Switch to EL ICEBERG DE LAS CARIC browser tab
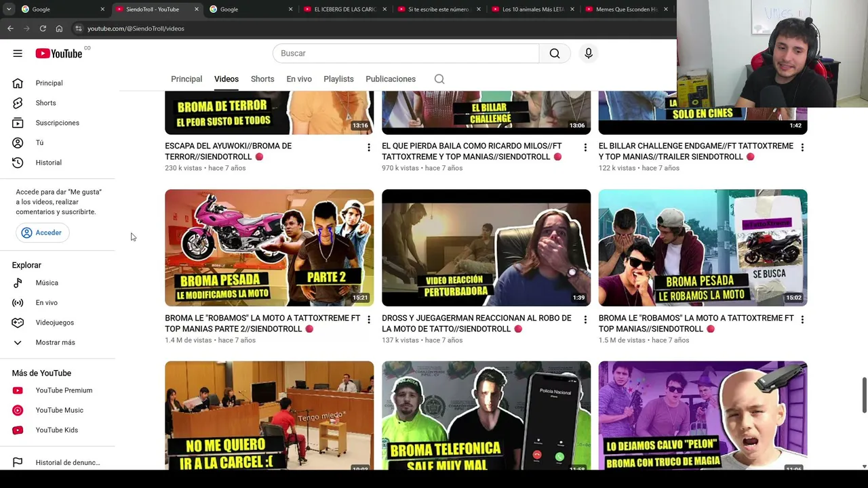This screenshot has height=488, width=868. coord(345,9)
